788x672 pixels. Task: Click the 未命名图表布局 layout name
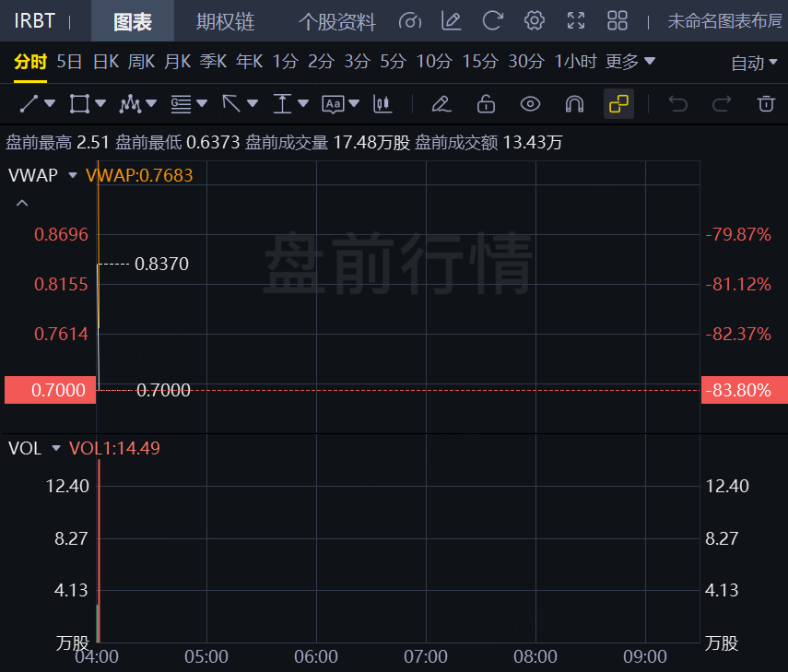tap(726, 21)
